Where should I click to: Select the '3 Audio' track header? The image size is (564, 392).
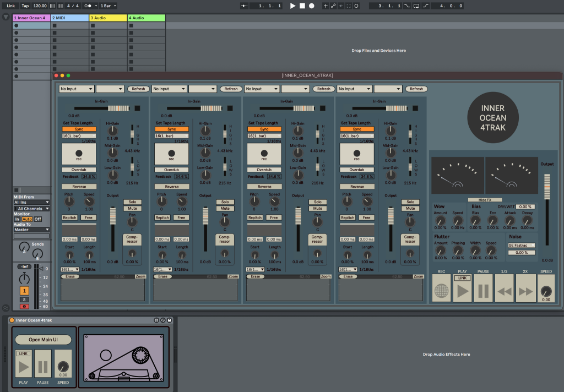pyautogui.click(x=108, y=18)
